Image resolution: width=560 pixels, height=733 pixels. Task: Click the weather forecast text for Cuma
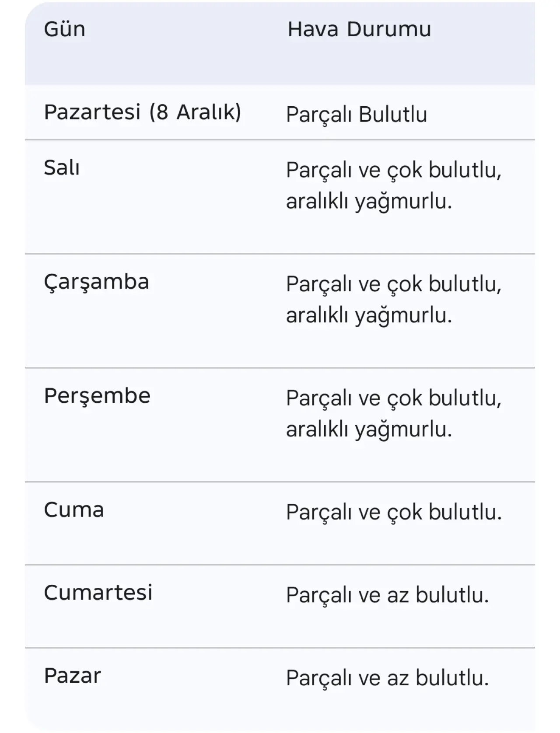click(394, 512)
